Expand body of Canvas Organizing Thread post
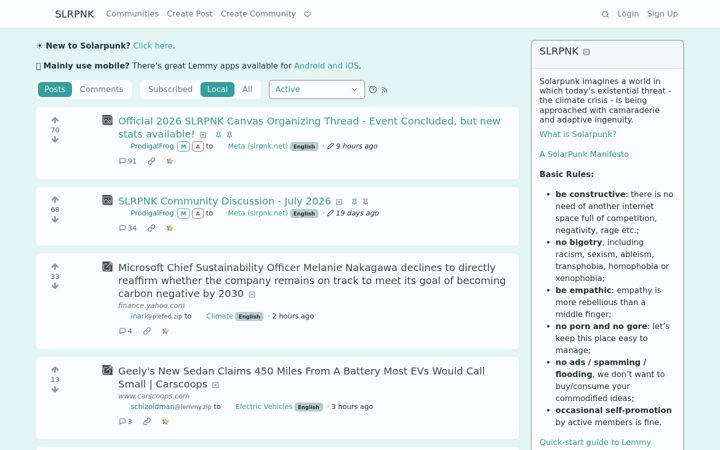The image size is (720, 450). pos(203,135)
